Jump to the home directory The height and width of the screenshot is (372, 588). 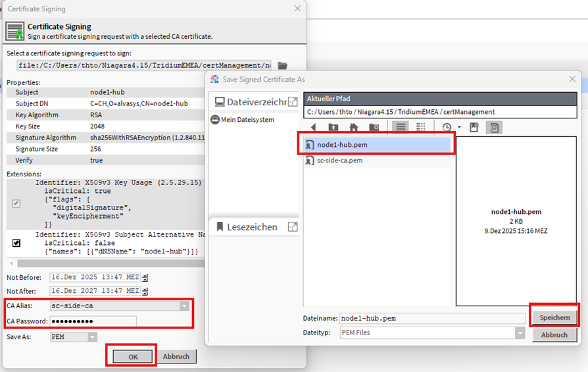coord(353,127)
